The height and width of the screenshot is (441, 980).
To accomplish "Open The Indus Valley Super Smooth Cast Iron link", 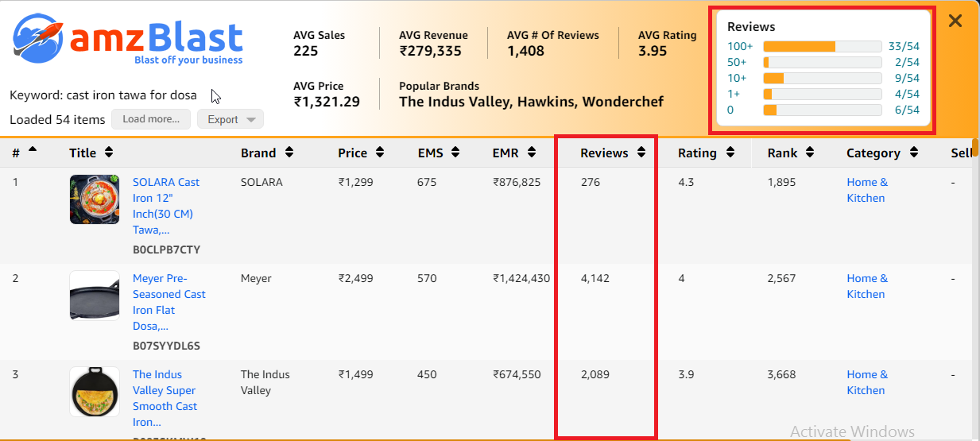I will click(165, 398).
